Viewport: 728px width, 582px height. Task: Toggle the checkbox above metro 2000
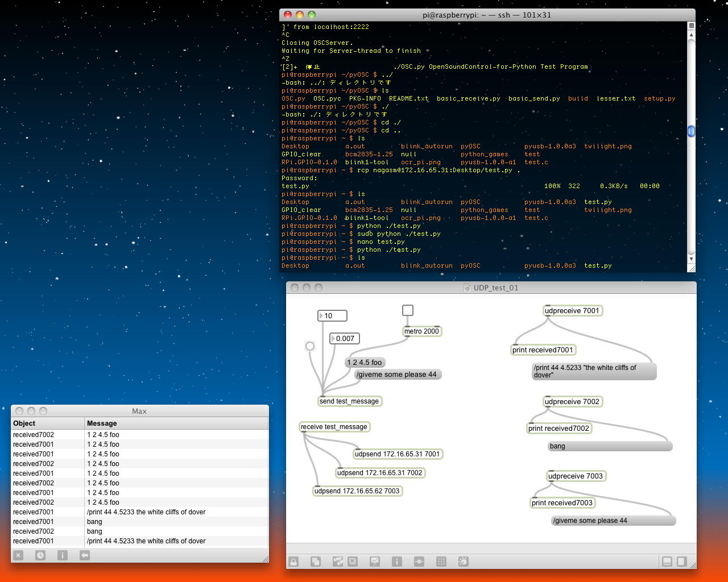[x=408, y=310]
